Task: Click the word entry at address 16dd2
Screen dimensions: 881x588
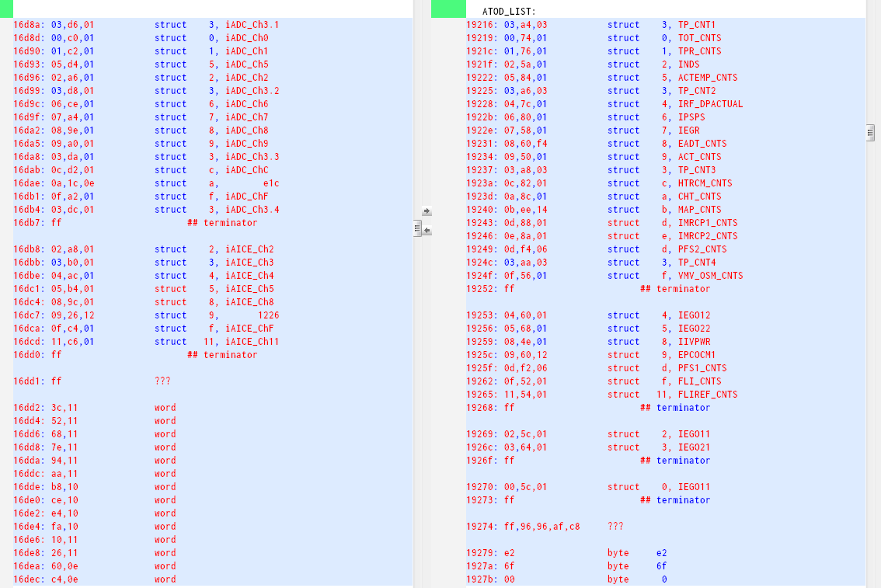Action: click(x=93, y=408)
